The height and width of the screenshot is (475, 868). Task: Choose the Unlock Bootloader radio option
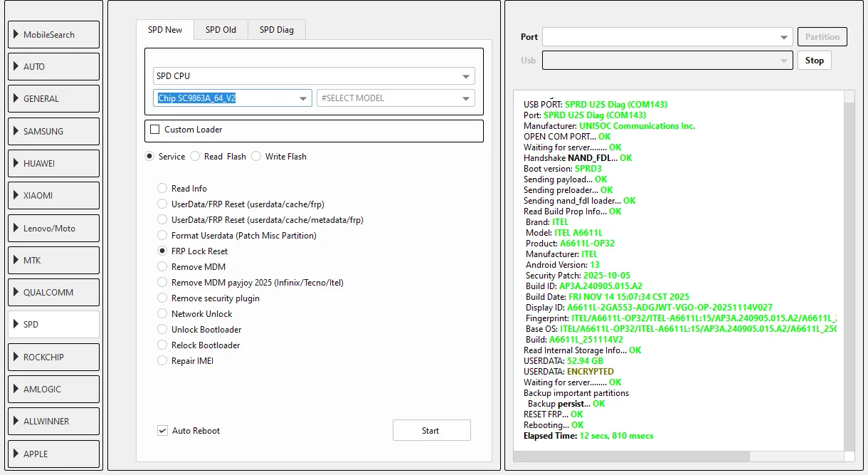pos(162,330)
